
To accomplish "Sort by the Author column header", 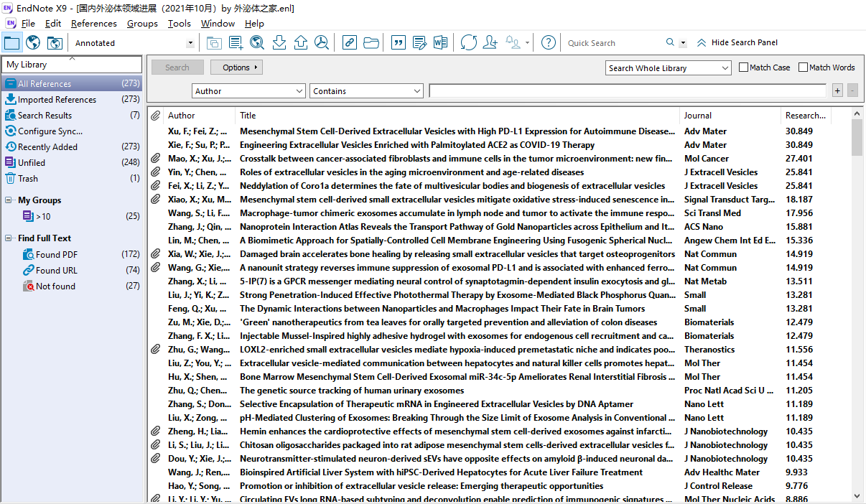I will (x=200, y=115).
